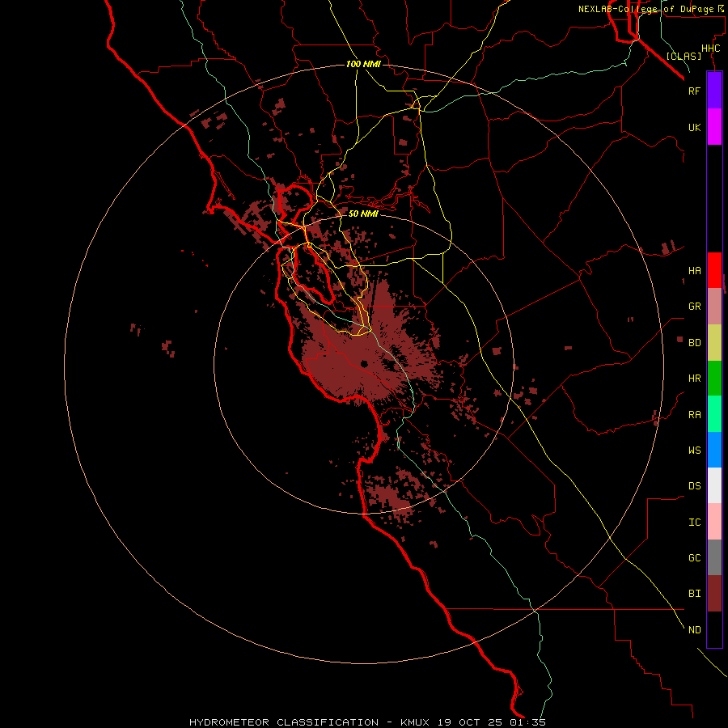The image size is (728, 728).
Task: Click the GC legend label
Action: [x=694, y=557]
